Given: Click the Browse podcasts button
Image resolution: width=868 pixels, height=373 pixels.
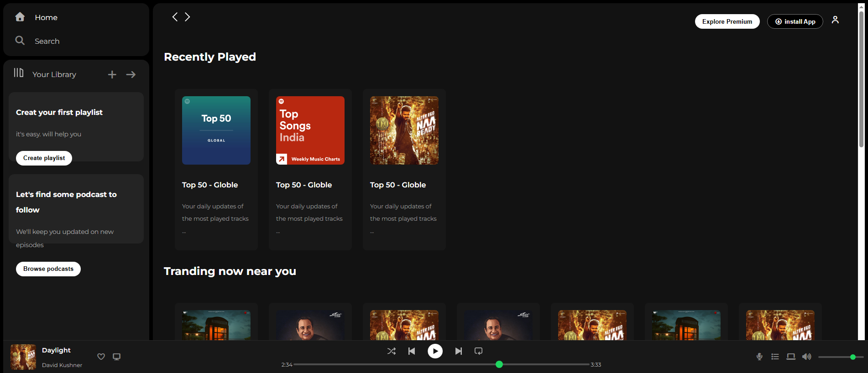Looking at the screenshot, I should pyautogui.click(x=48, y=269).
